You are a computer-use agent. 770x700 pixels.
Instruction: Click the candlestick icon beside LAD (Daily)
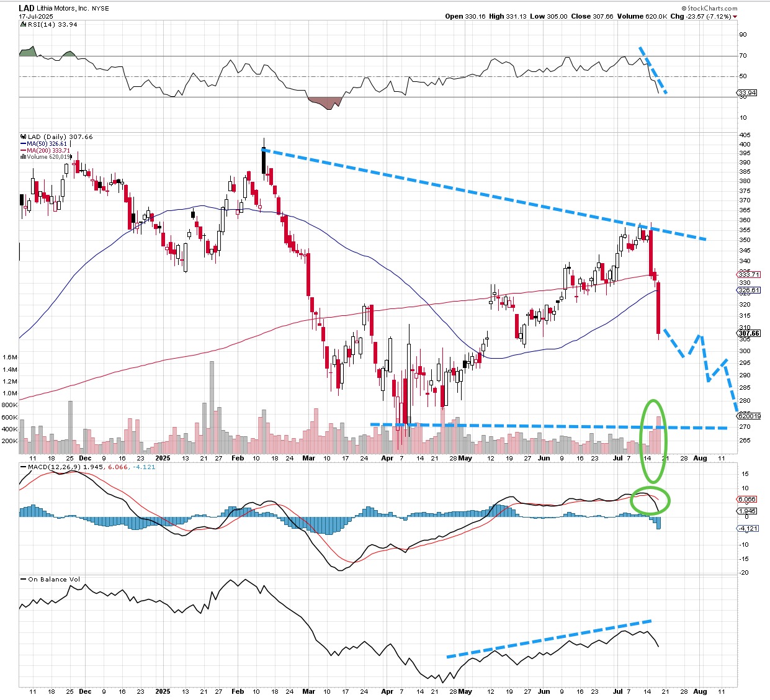coord(22,137)
